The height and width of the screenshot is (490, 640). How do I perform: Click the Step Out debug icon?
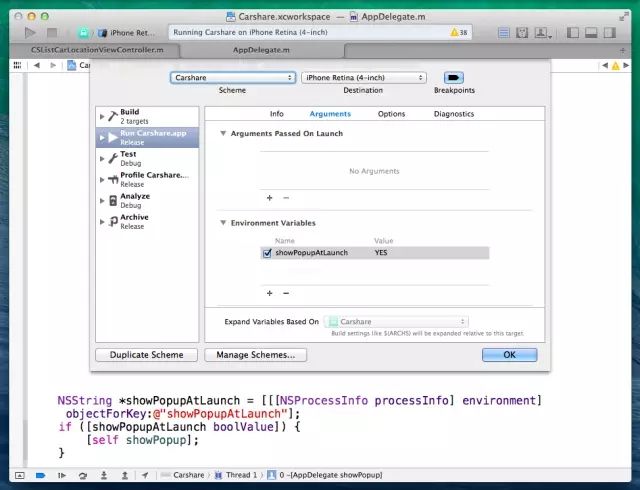[x=125, y=475]
